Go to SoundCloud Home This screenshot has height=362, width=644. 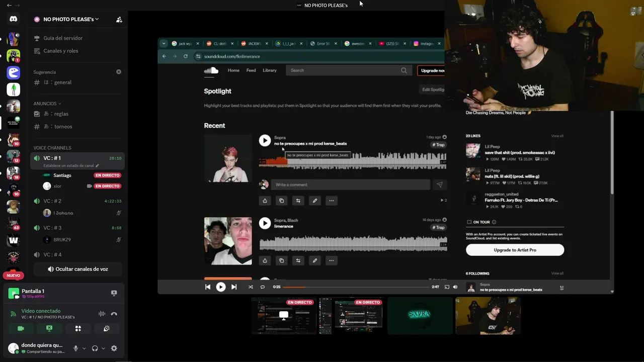pos(233,70)
